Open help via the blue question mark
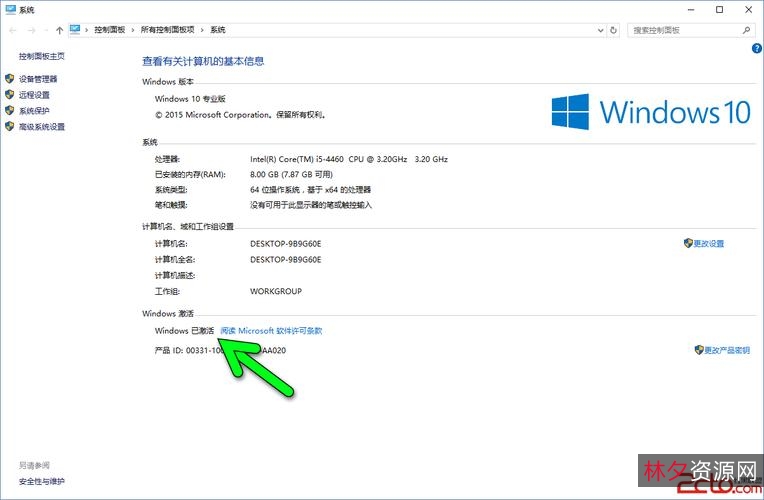The image size is (764, 500). (757, 48)
